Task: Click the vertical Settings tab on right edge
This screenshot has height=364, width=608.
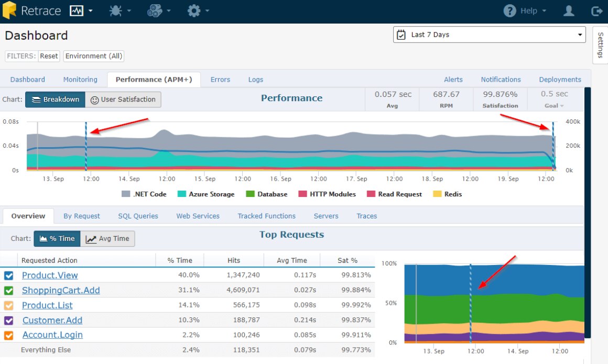Action: 600,46
